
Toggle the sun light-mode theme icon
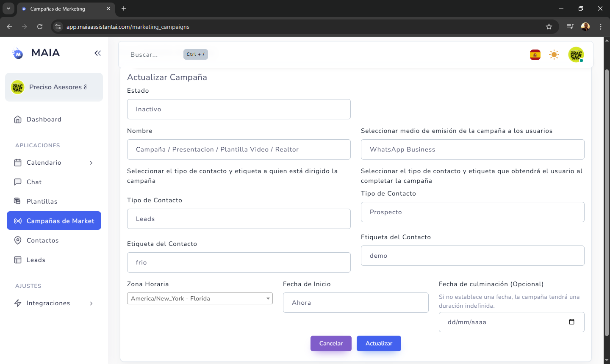pos(554,55)
